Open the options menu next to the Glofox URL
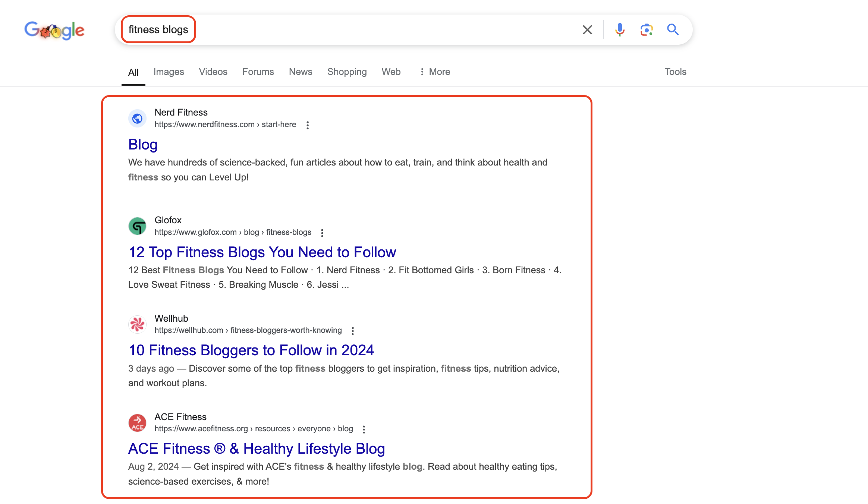Screen dimensions: 868x504 tap(322, 233)
